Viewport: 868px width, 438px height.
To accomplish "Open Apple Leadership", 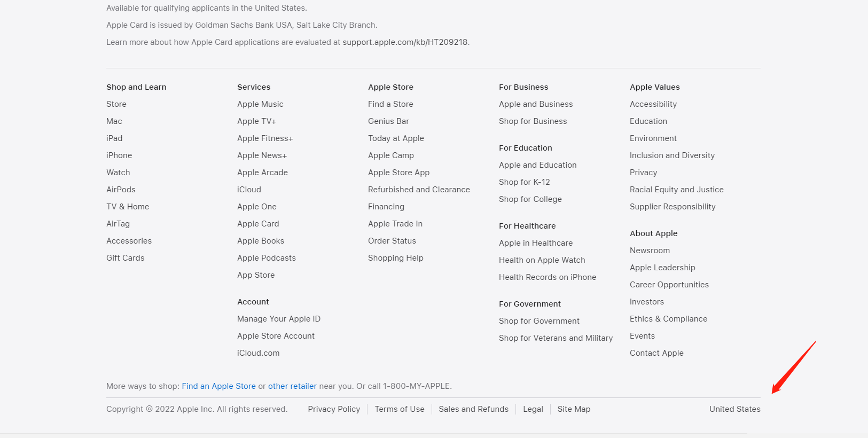I will 662,268.
